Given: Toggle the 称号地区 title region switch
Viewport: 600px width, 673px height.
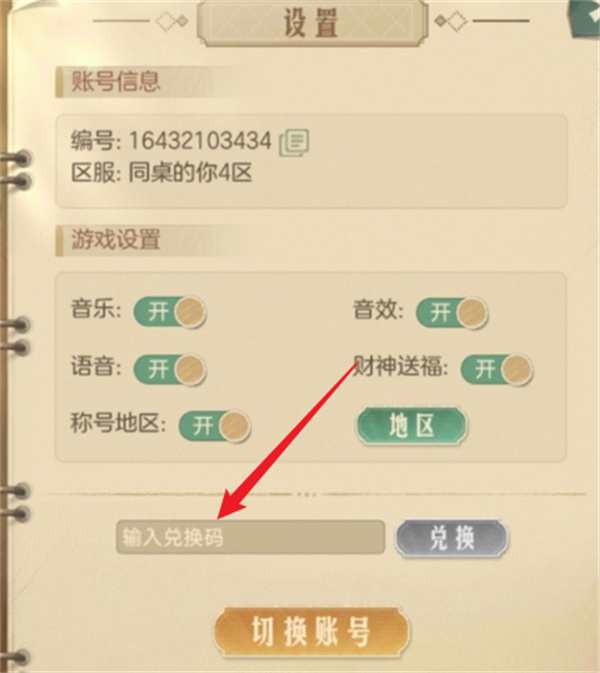Looking at the screenshot, I should click(x=215, y=426).
